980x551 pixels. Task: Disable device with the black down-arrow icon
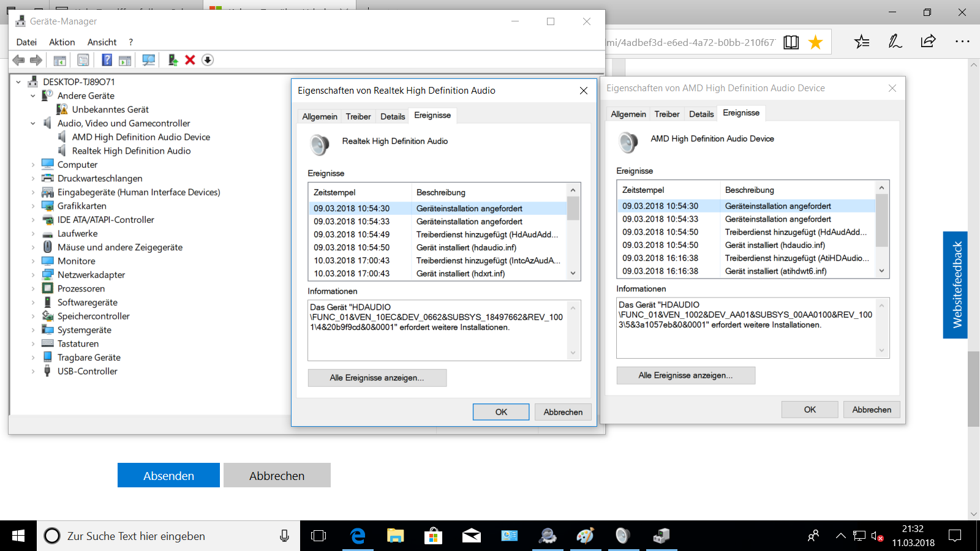click(x=208, y=60)
